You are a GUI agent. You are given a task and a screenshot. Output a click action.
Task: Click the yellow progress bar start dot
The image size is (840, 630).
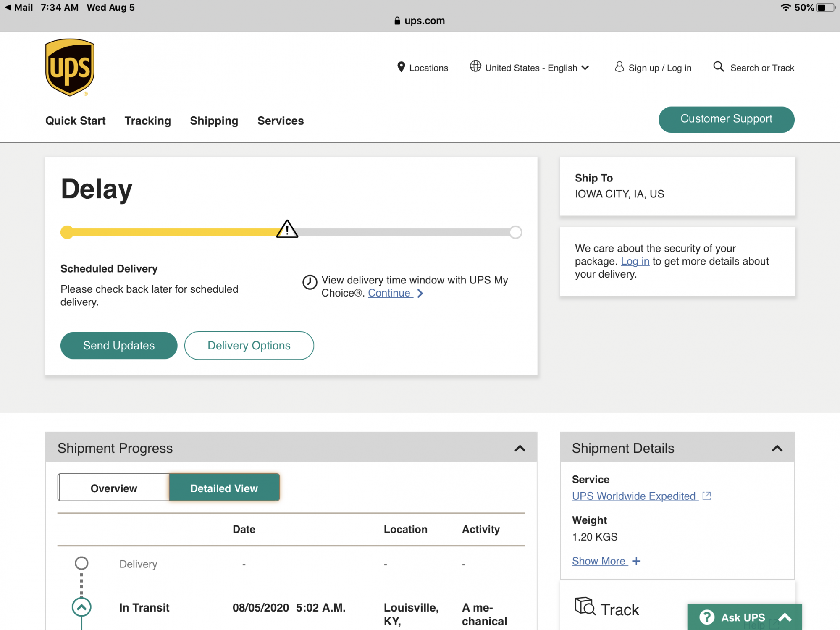click(x=67, y=232)
